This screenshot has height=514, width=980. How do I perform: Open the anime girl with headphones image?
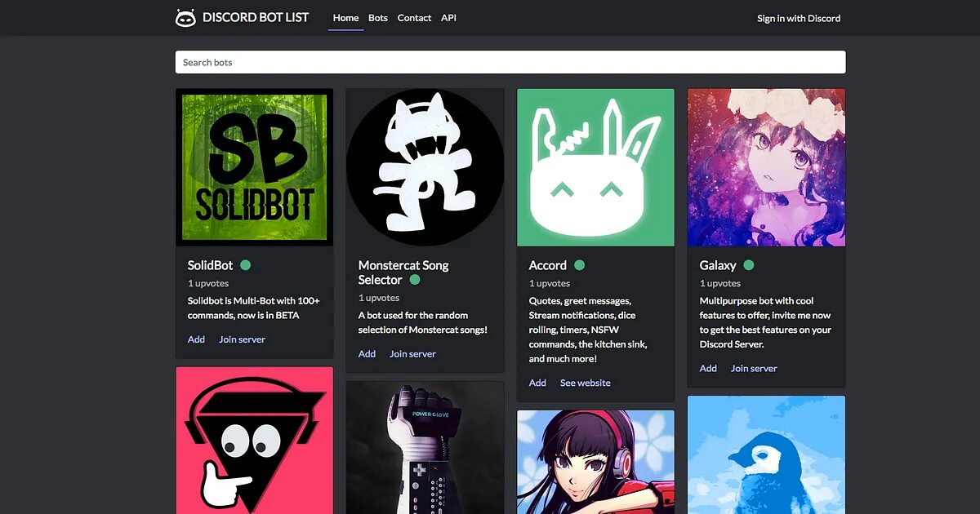pyautogui.click(x=596, y=462)
